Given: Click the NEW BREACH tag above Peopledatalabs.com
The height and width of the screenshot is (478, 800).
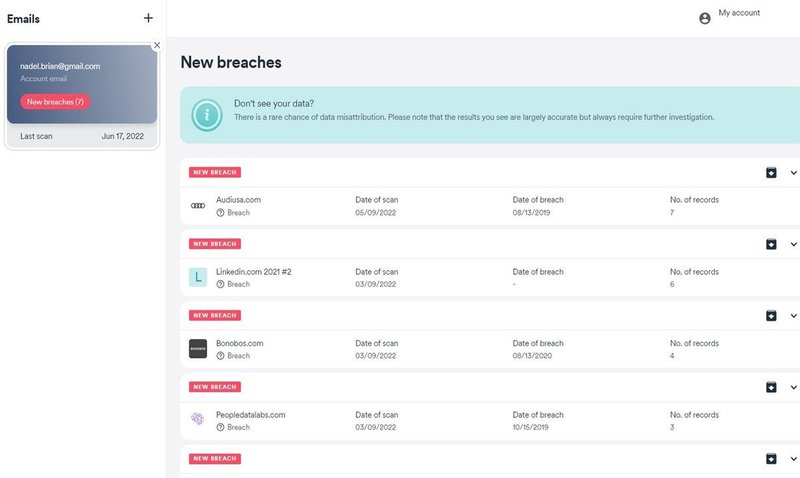Looking at the screenshot, I should [215, 387].
